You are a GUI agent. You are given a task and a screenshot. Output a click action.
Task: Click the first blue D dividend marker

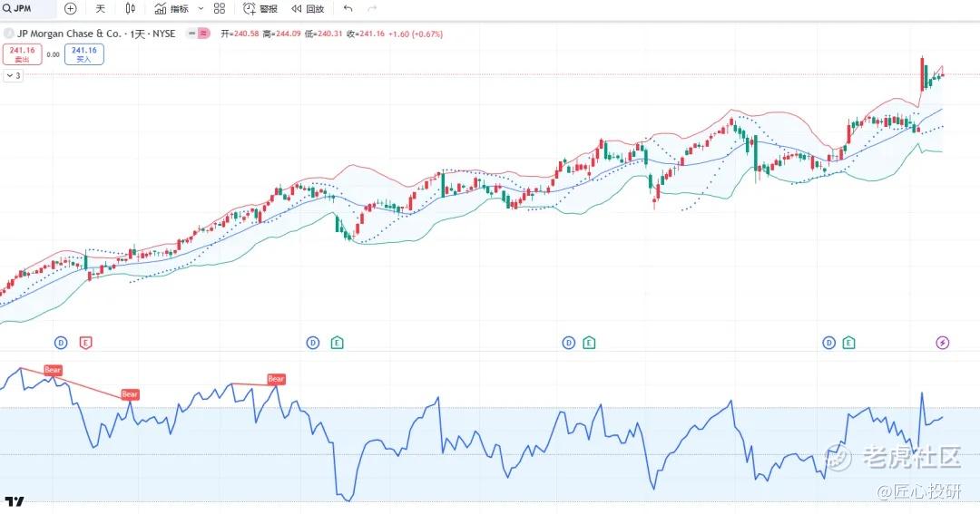click(61, 343)
